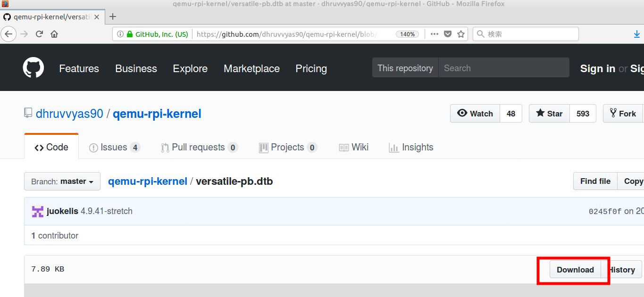The width and height of the screenshot is (644, 297).
Task: View the 593 stargazers count
Action: 583,114
